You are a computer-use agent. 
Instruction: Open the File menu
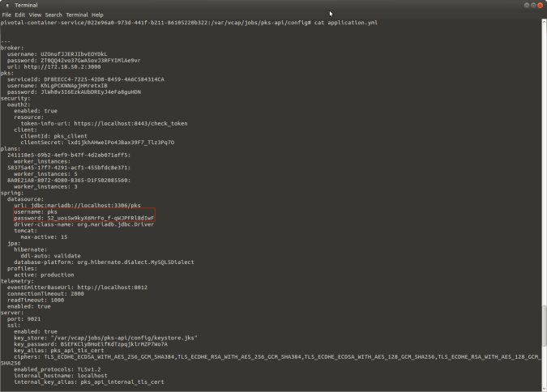coord(6,15)
